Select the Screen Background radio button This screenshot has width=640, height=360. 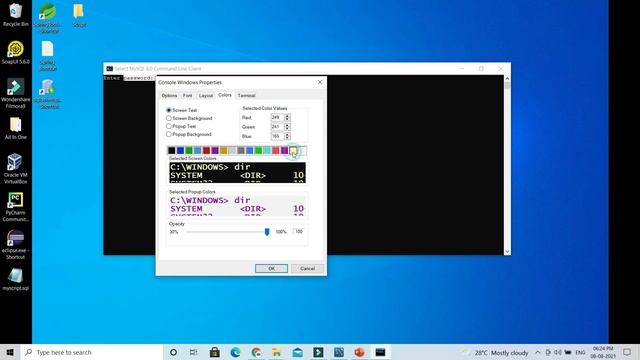point(169,118)
